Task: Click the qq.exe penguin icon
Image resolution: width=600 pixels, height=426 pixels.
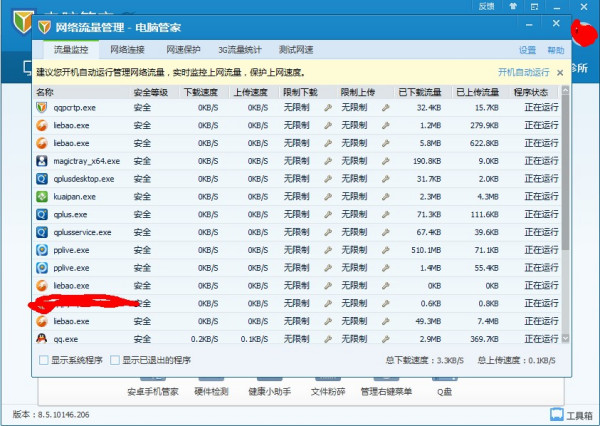Action: tap(42, 339)
